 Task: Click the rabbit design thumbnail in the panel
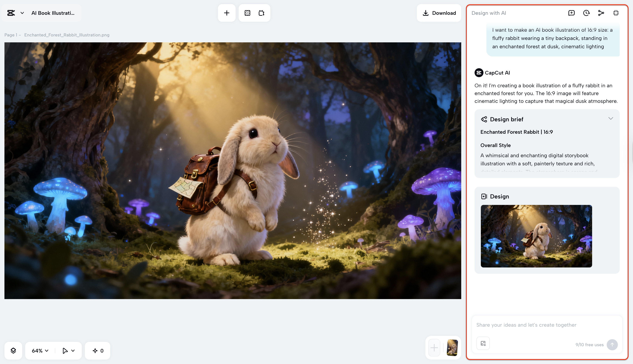[536, 236]
